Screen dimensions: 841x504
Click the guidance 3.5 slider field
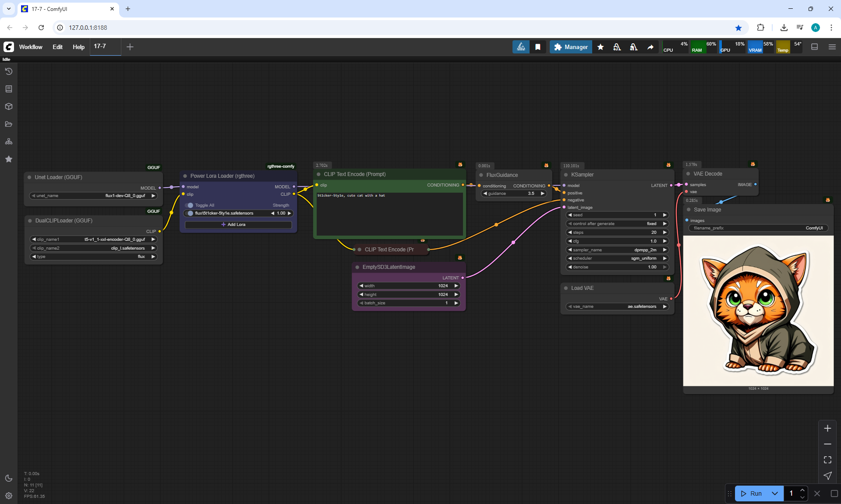coord(513,194)
